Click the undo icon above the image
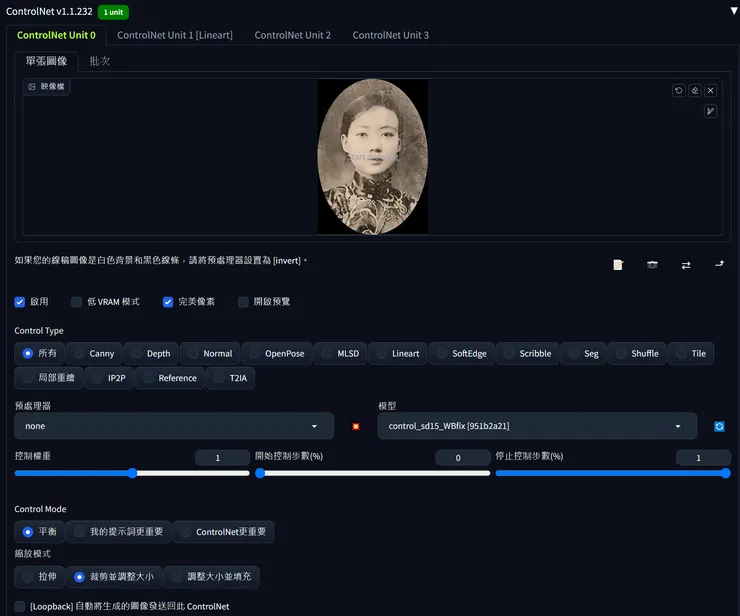Image resolution: width=740 pixels, height=616 pixels. [x=679, y=90]
